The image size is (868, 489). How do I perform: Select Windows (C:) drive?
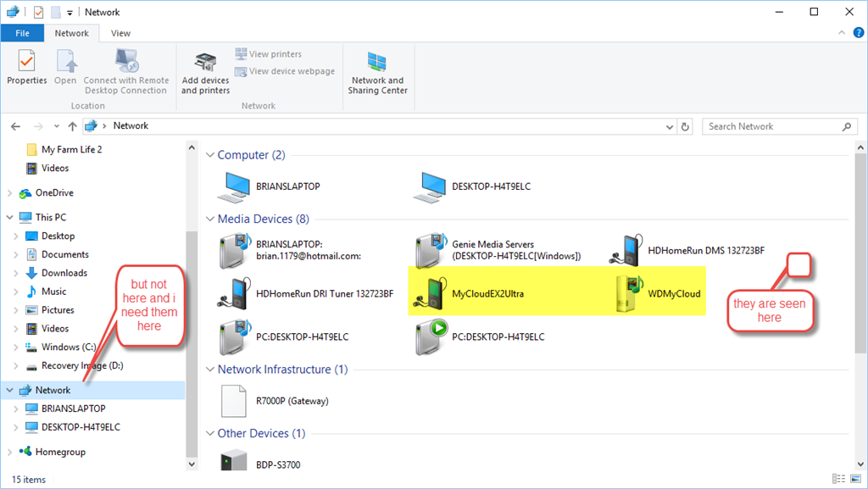(x=61, y=347)
